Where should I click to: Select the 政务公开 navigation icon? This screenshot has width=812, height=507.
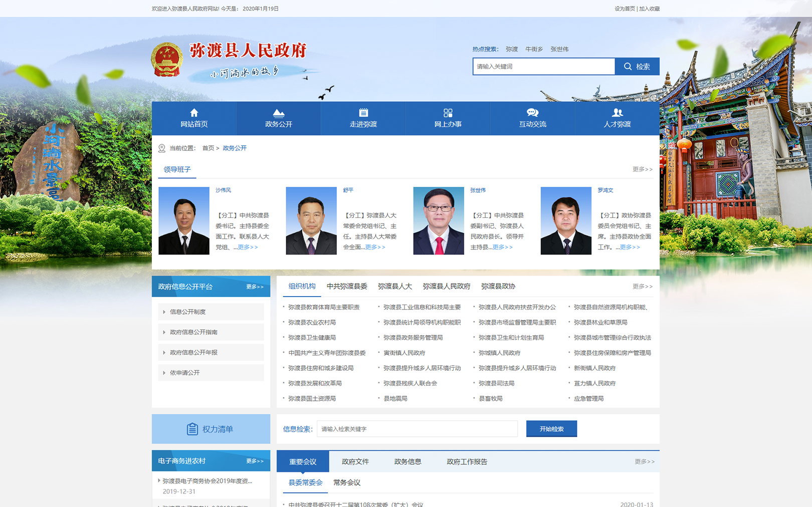279,113
